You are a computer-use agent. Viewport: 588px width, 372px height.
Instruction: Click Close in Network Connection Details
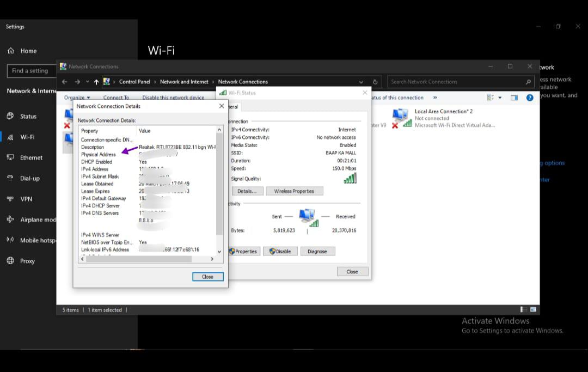coord(207,277)
